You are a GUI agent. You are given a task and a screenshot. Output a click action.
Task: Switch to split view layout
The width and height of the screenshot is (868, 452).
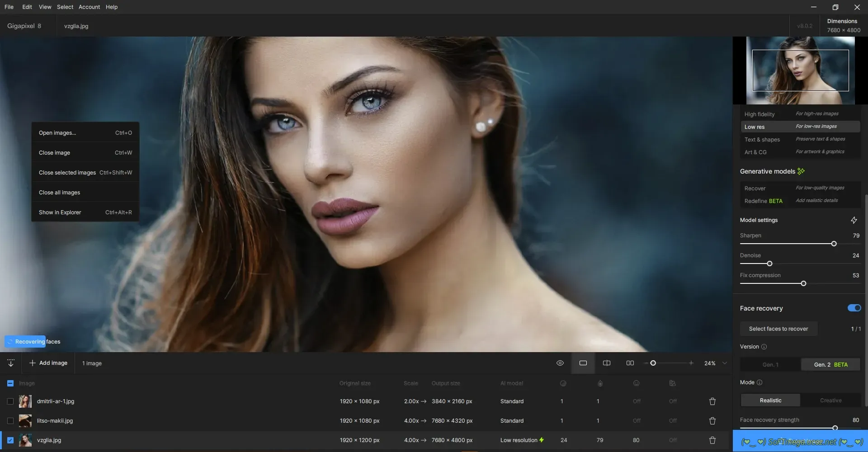(x=607, y=363)
